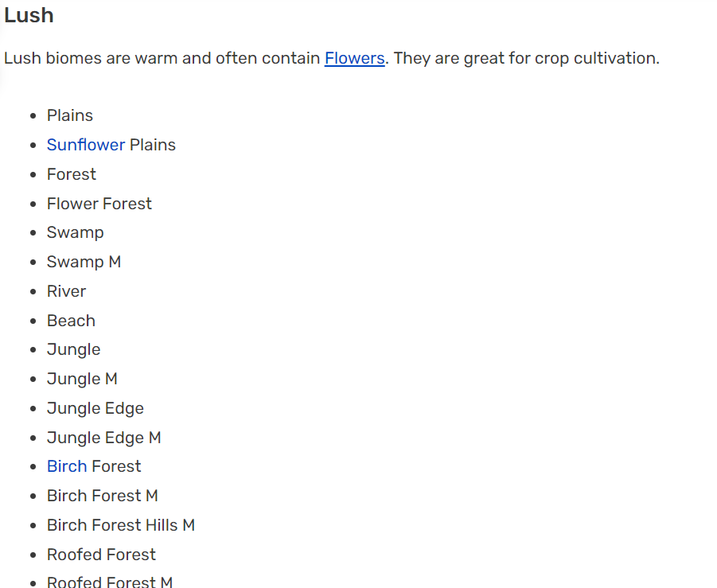Click the Jungle Edge entry
Image resolution: width=717 pixels, height=588 pixels.
tap(95, 408)
